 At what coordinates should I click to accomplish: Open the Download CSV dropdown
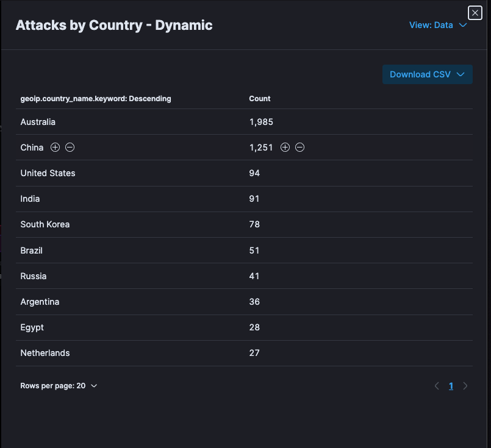[427, 74]
